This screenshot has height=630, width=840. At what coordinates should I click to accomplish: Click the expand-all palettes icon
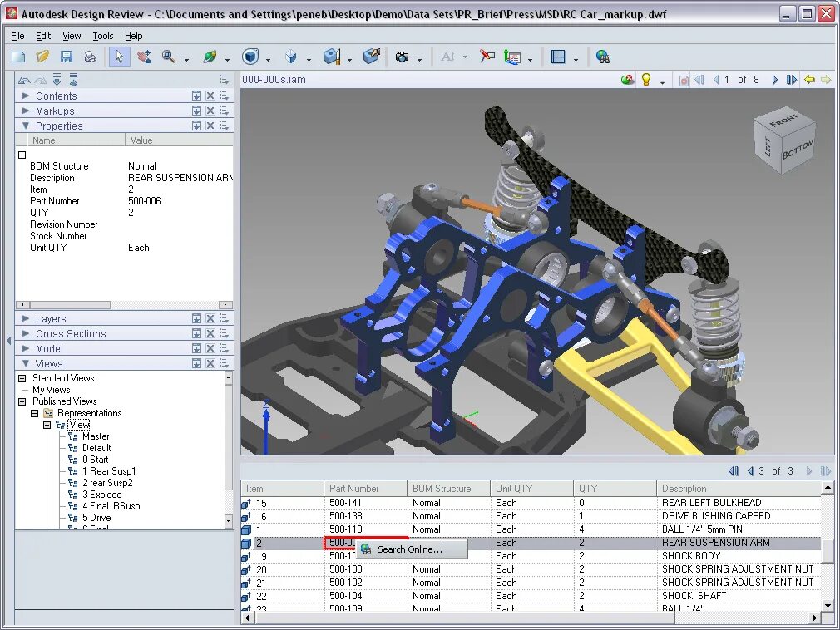pyautogui.click(x=57, y=80)
